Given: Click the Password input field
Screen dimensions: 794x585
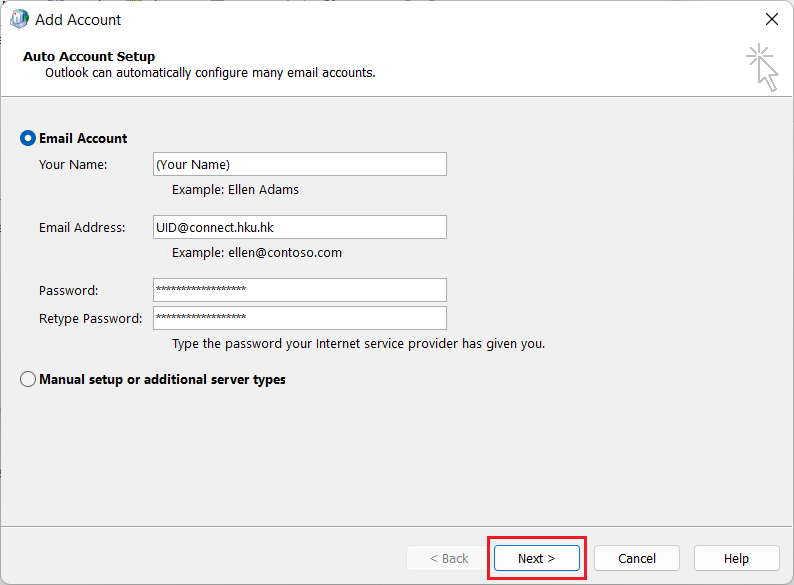Looking at the screenshot, I should point(300,290).
